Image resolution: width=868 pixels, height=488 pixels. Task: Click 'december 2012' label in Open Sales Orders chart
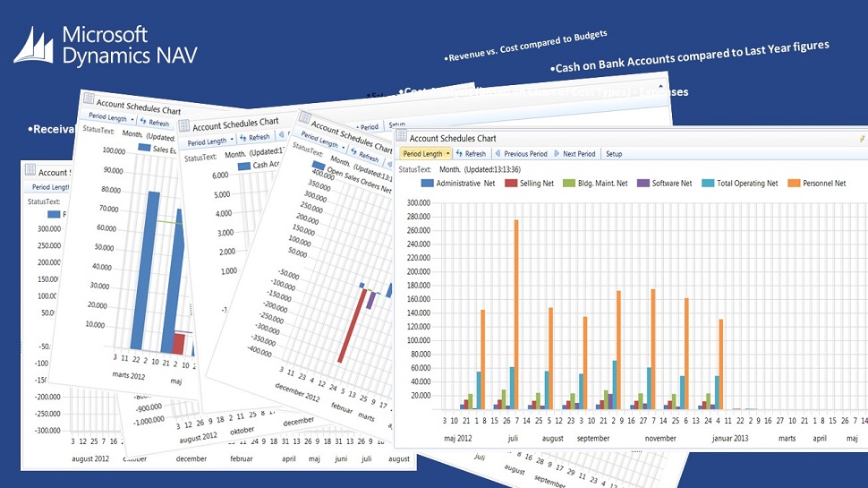297,392
